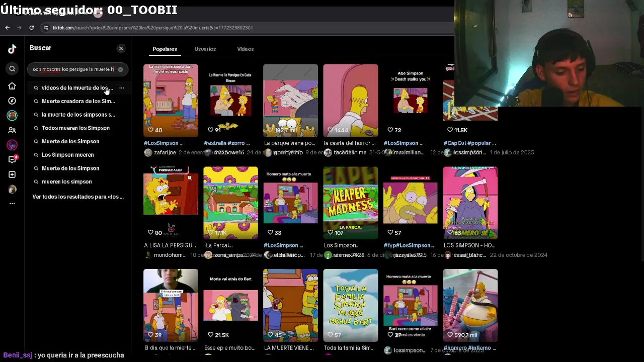
Task: Click caption 'La casita del horror ...'
Action: (x=350, y=143)
